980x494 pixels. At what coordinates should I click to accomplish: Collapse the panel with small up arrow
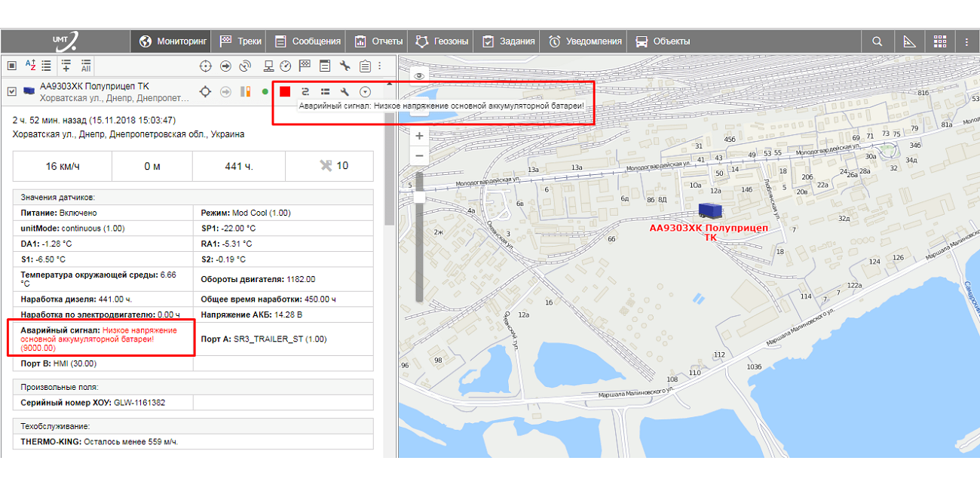(389, 84)
